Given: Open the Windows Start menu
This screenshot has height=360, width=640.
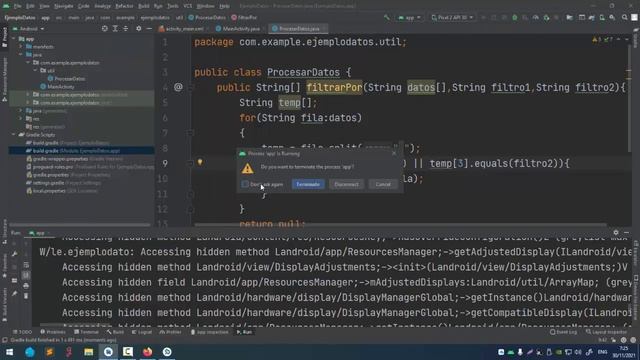Looking at the screenshot, I should click(x=9, y=352).
